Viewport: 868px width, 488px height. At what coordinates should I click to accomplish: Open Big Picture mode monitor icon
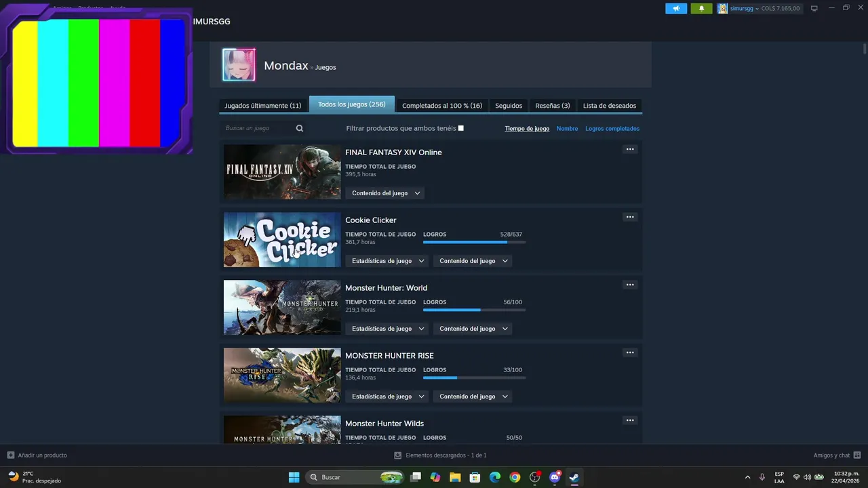point(814,9)
